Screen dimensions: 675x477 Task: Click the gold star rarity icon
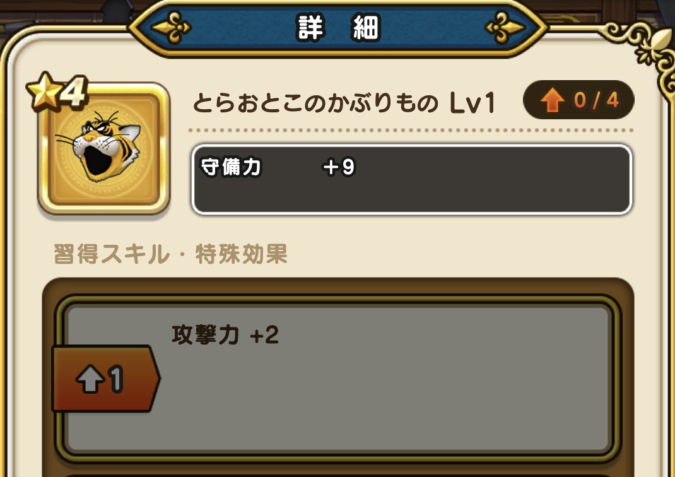click(x=44, y=90)
